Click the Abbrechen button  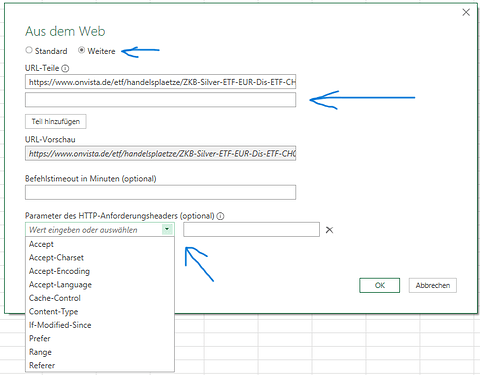pos(433,285)
